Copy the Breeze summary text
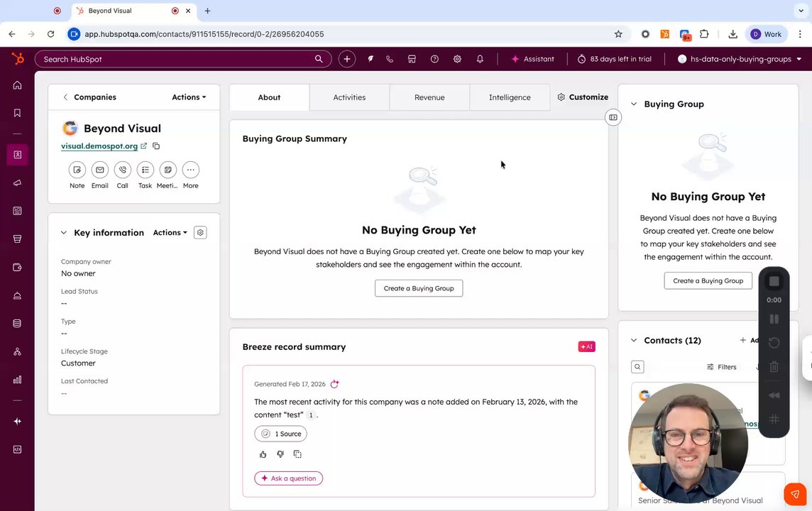 click(x=297, y=454)
